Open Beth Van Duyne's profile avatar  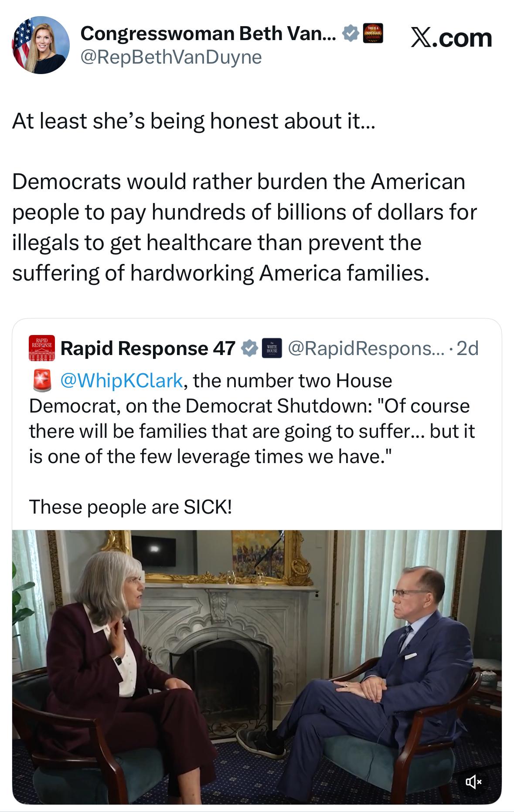(x=41, y=45)
